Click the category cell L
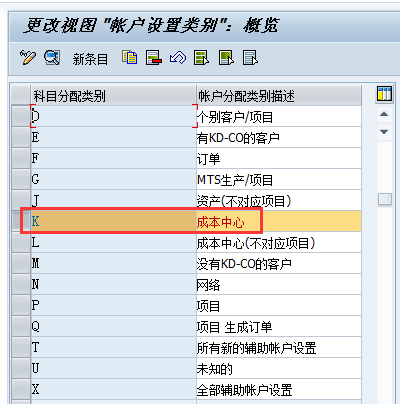This screenshot has height=404, width=400. click(113, 242)
